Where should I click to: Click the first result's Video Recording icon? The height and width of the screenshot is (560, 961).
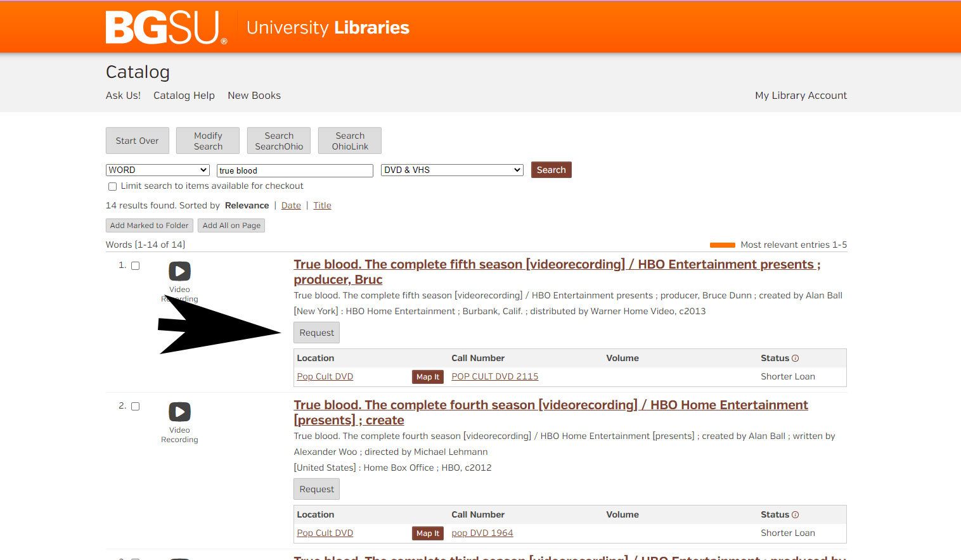(x=179, y=271)
